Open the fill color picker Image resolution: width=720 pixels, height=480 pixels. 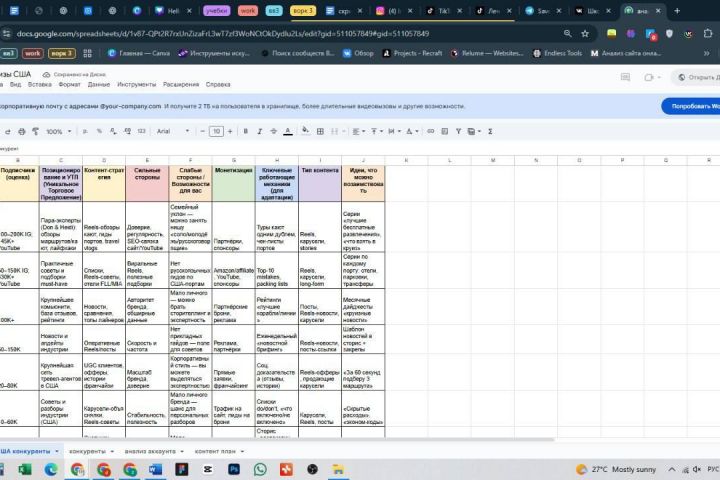pyautogui.click(x=305, y=131)
